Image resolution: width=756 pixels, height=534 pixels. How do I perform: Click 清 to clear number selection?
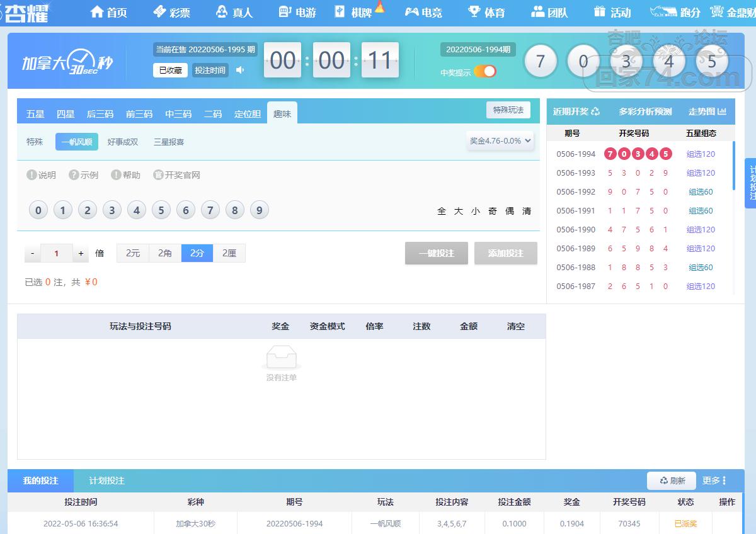pos(527,211)
